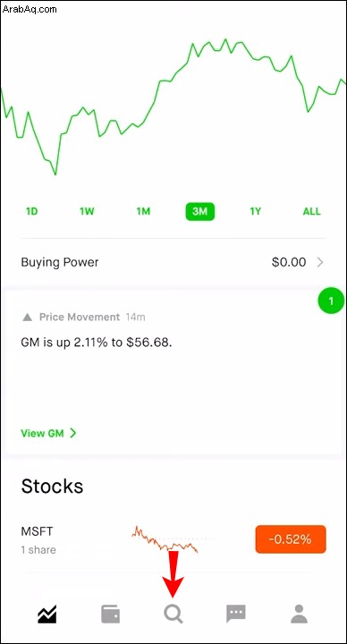Switch chart to 1Y range

[256, 212]
